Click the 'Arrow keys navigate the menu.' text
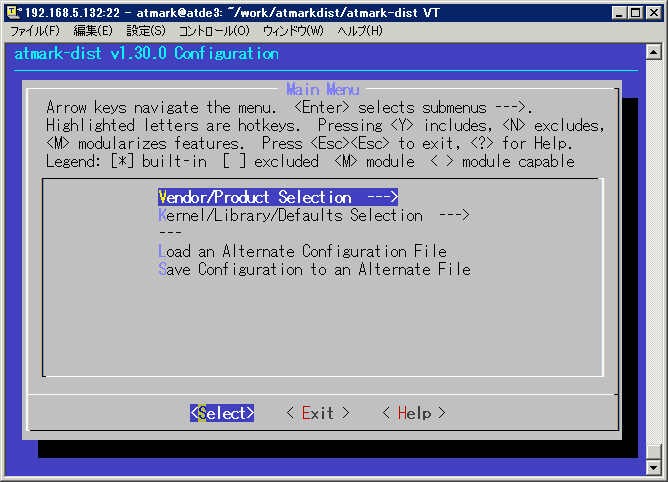This screenshot has width=668, height=482. point(161,107)
